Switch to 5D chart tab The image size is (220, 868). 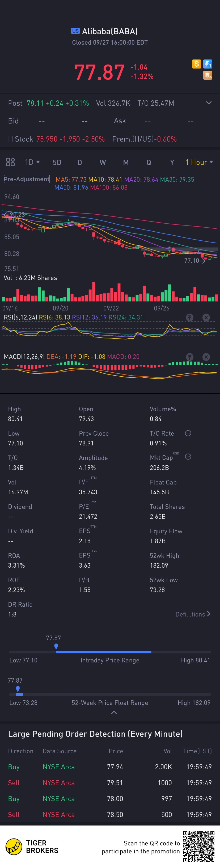click(57, 162)
